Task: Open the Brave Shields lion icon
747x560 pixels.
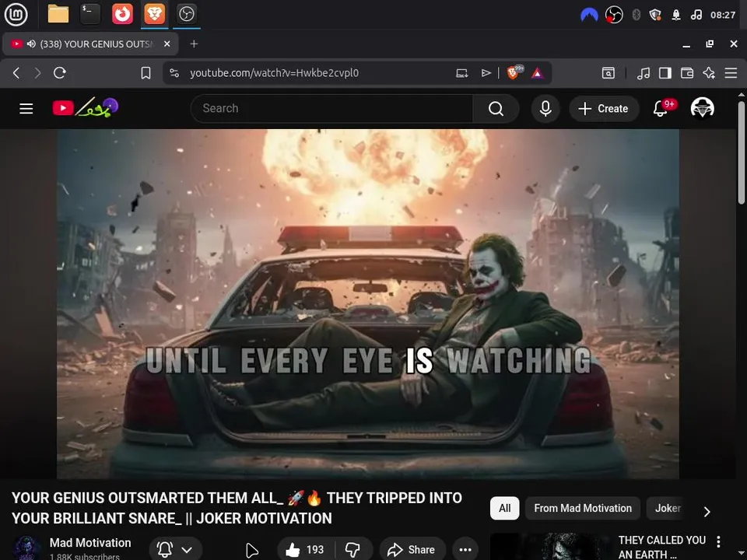Action: 514,72
